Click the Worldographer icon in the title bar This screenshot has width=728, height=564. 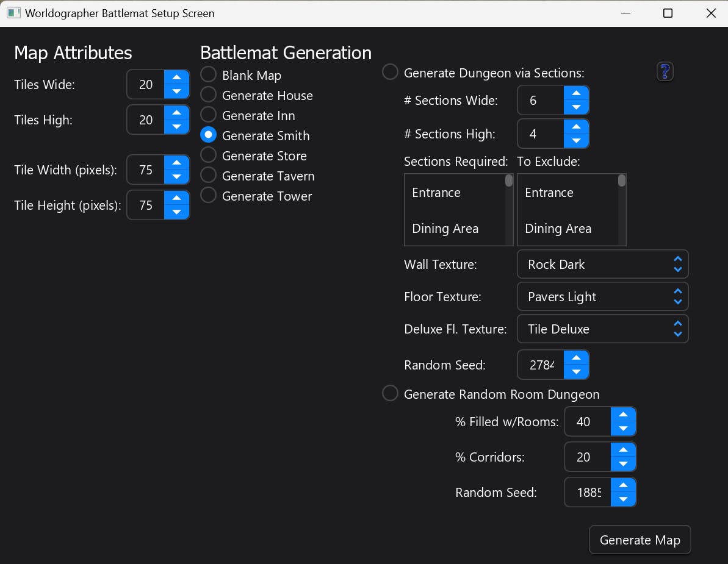click(x=13, y=13)
